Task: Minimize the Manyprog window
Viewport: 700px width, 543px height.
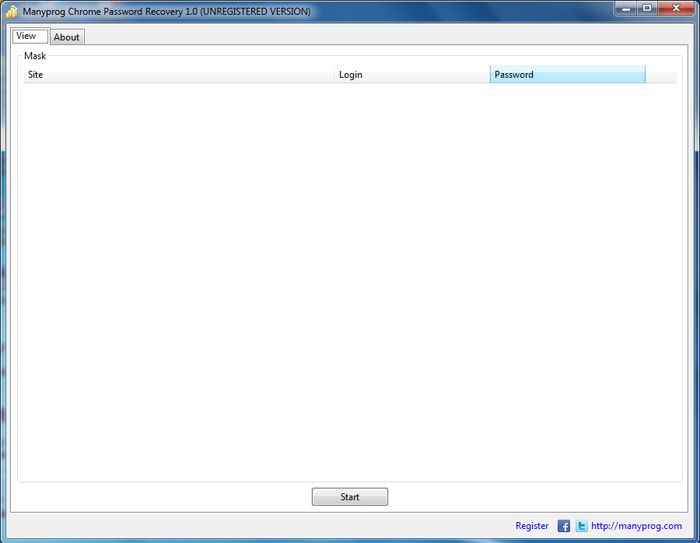Action: [x=625, y=8]
